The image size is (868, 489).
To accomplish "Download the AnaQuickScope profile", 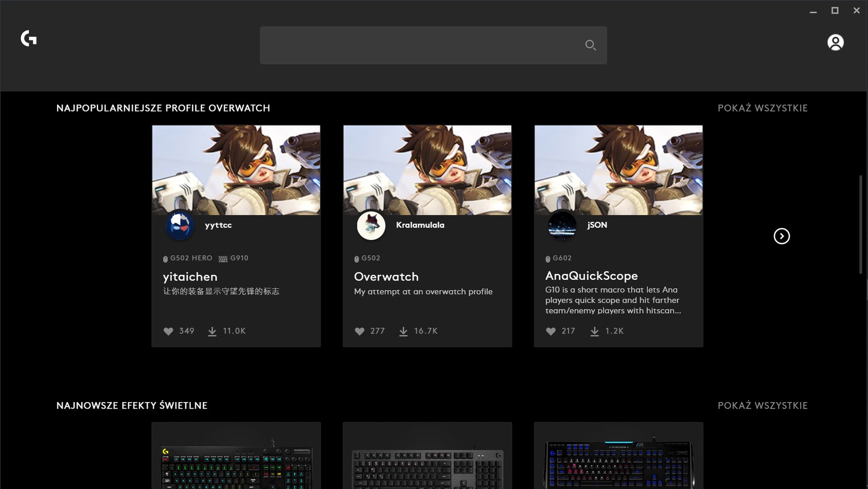I will click(594, 331).
